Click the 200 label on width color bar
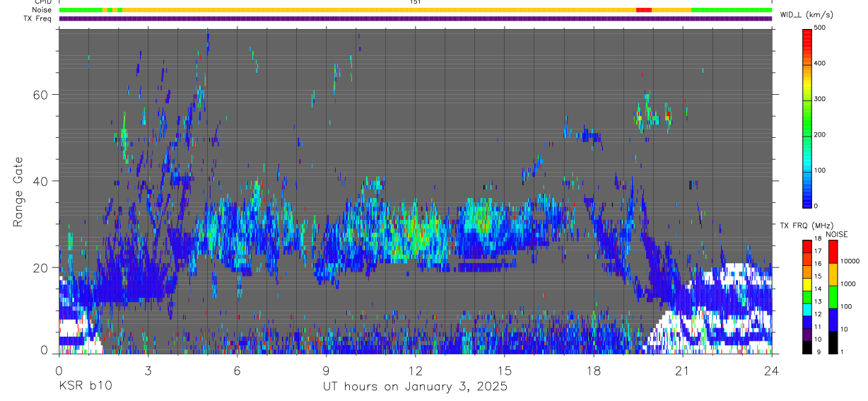Viewport: 868px width, 401px height. point(820,134)
